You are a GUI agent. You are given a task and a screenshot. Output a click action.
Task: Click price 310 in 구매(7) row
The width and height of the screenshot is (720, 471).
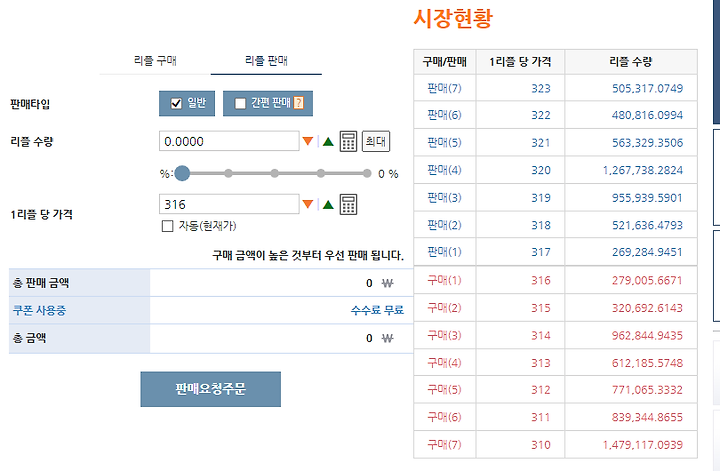coord(540,445)
